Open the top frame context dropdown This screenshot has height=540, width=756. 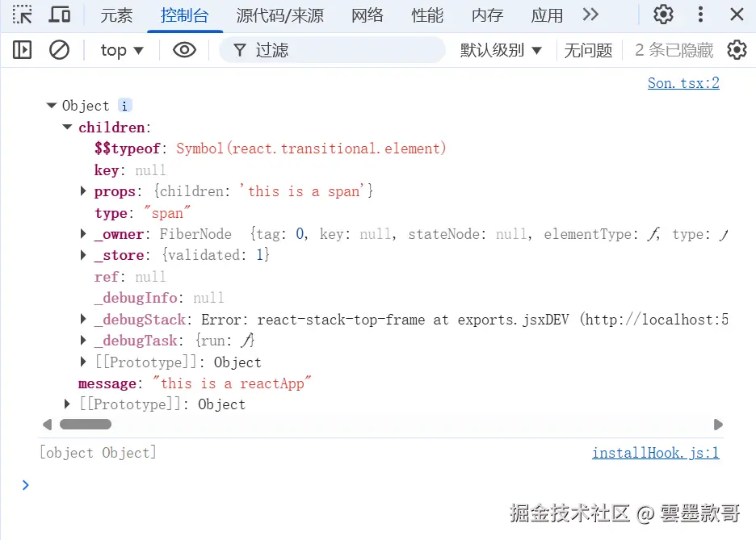(x=120, y=50)
